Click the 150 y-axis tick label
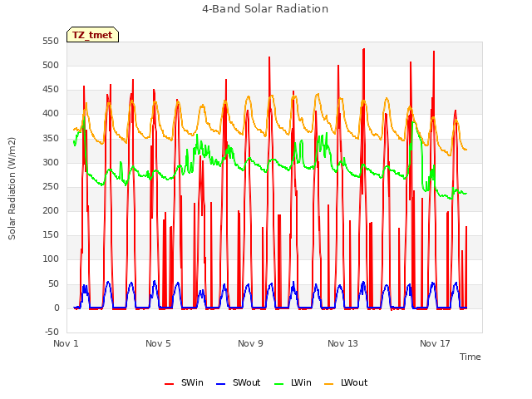Viewport: 532px width, 399px height. coord(51,235)
